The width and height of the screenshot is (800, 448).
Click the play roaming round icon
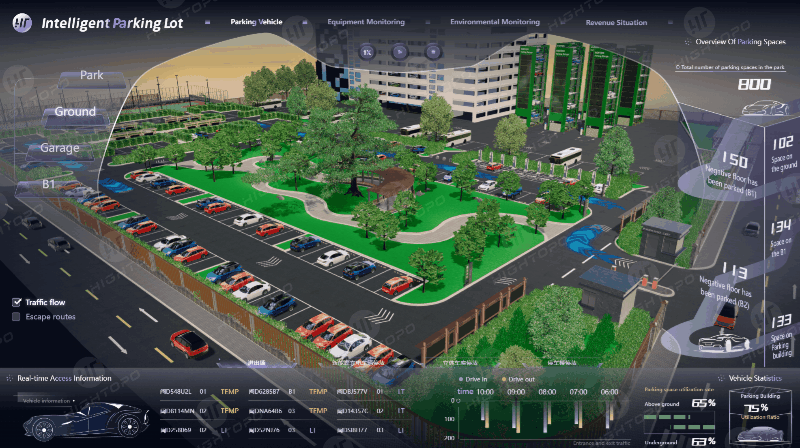pos(400,52)
